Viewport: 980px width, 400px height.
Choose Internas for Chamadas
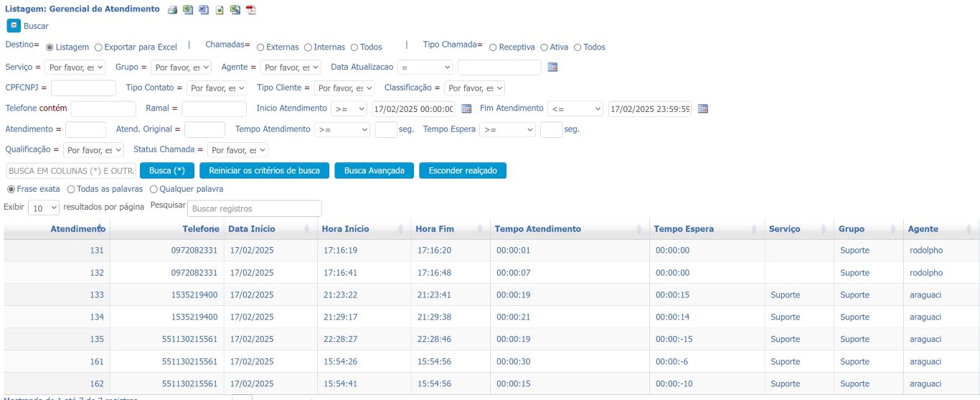pos(308,47)
